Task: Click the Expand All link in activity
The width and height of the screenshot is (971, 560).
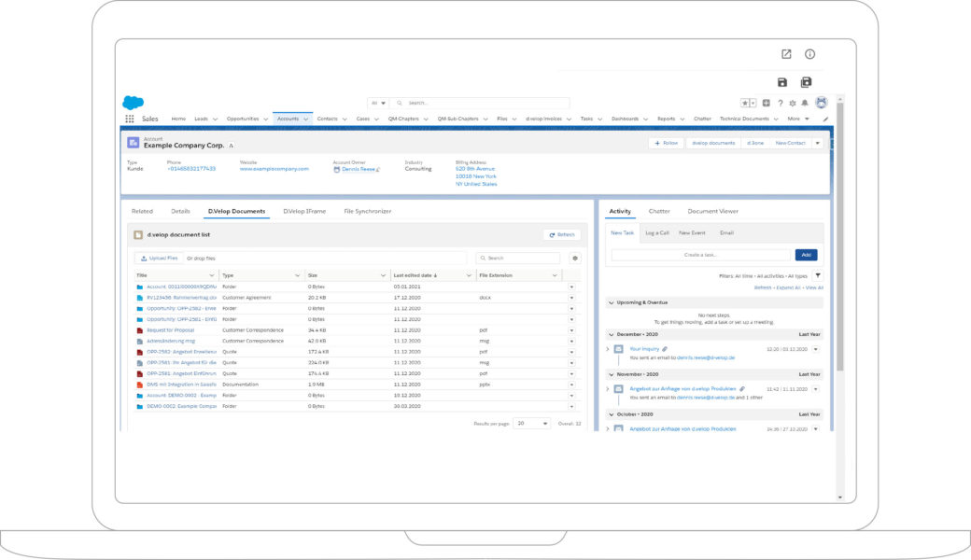Action: pyautogui.click(x=788, y=287)
